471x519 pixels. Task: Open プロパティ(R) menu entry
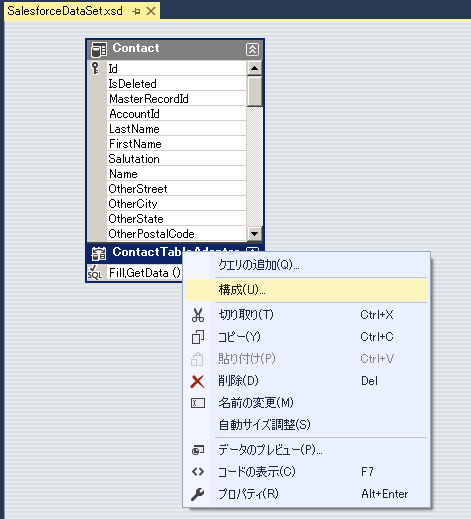[x=307, y=494]
